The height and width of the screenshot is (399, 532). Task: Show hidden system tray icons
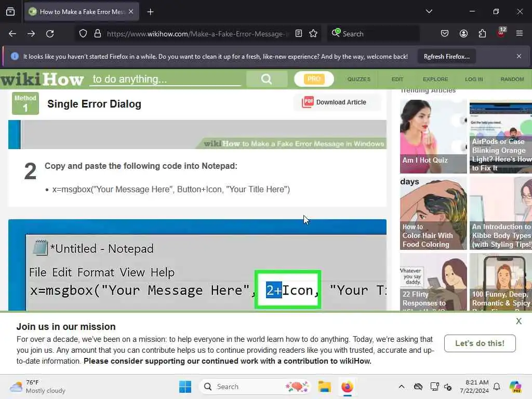click(x=402, y=387)
